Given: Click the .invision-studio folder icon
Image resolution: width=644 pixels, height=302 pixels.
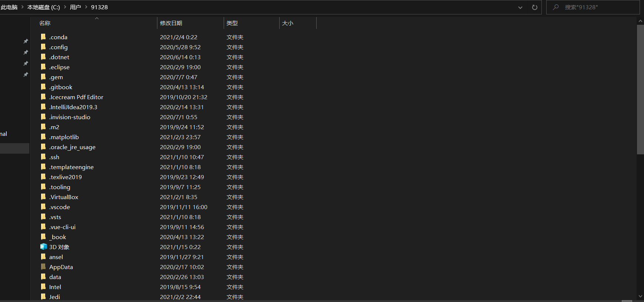Looking at the screenshot, I should (x=43, y=117).
